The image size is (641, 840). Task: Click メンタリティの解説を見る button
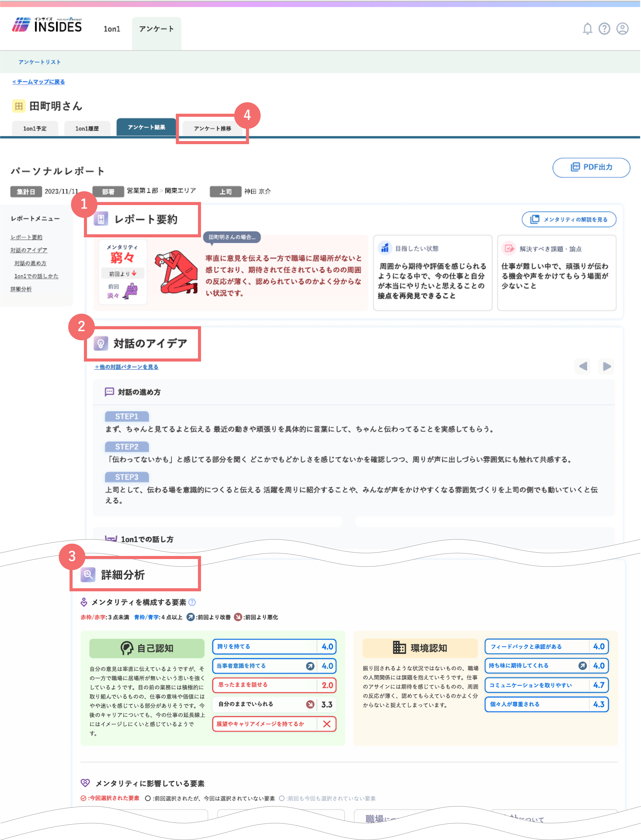[x=569, y=219]
